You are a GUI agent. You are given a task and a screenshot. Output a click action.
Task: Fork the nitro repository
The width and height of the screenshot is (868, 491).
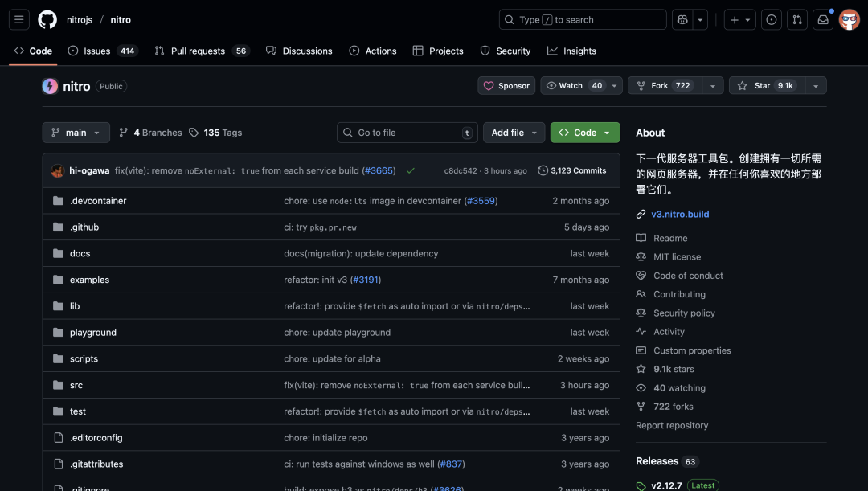(665, 86)
